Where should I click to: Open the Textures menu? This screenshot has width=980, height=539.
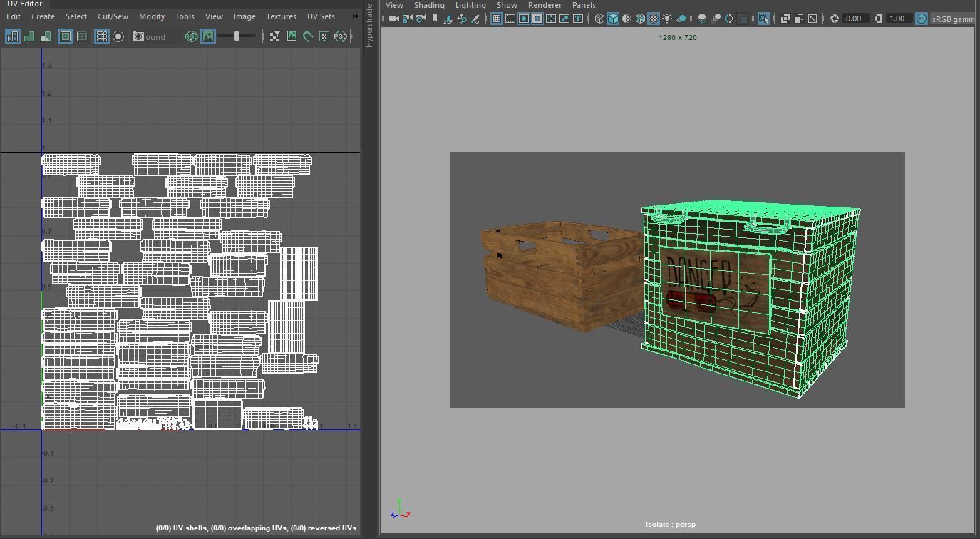[x=282, y=16]
